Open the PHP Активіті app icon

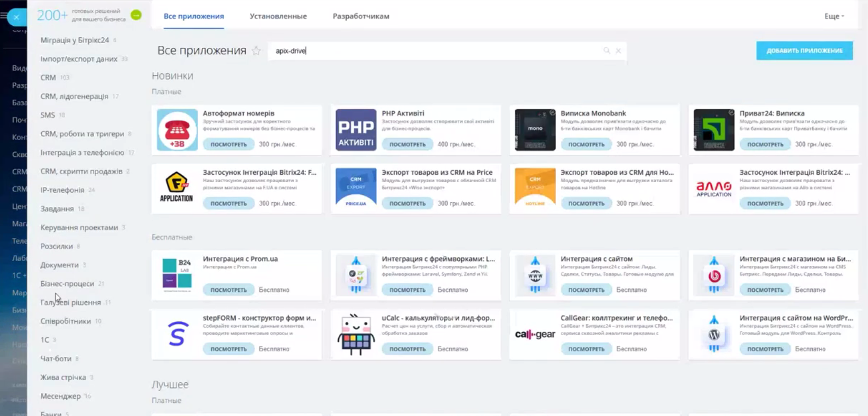356,130
